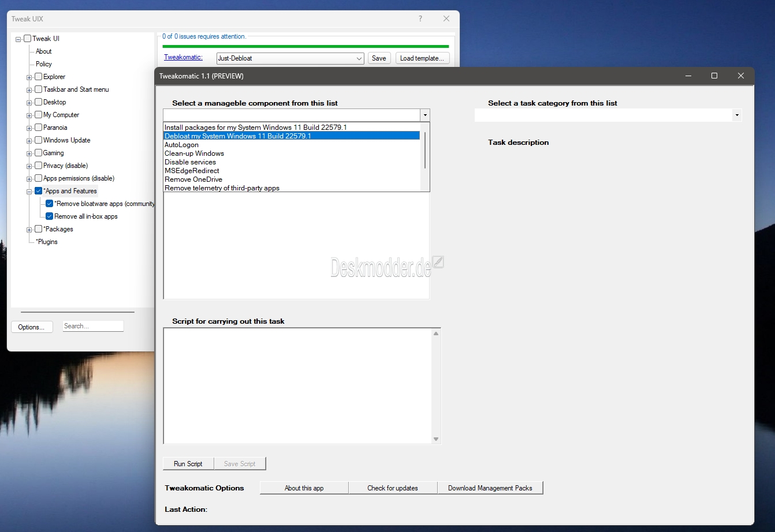Expand the My Computer tree node
The width and height of the screenshot is (775, 532).
pos(29,115)
